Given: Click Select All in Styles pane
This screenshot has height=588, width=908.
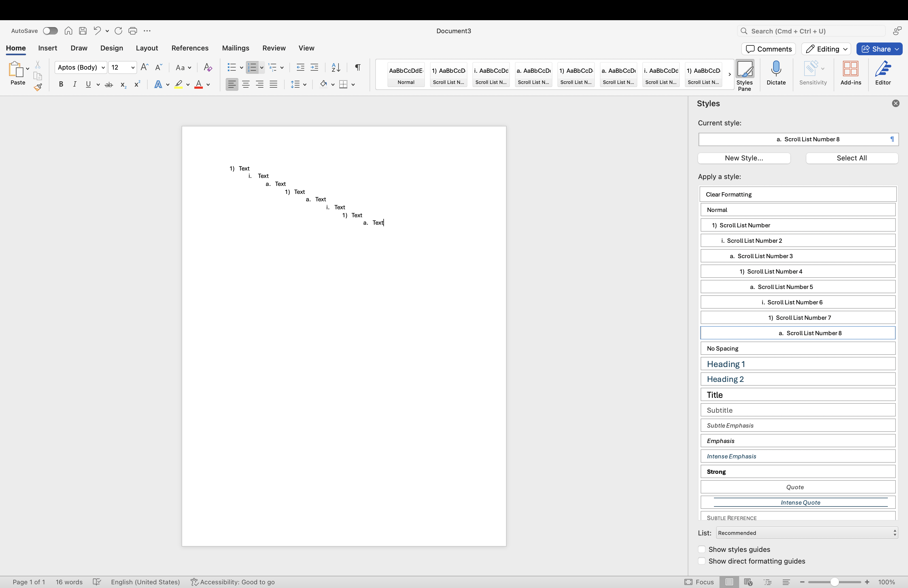Looking at the screenshot, I should [x=851, y=158].
